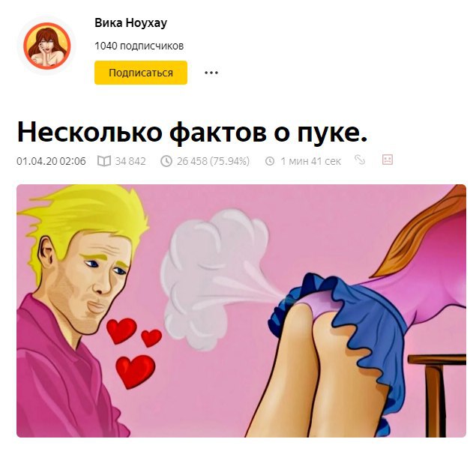Click the 1 мин 41 сек read time
Viewport: 476px width, 454px height.
(x=310, y=161)
